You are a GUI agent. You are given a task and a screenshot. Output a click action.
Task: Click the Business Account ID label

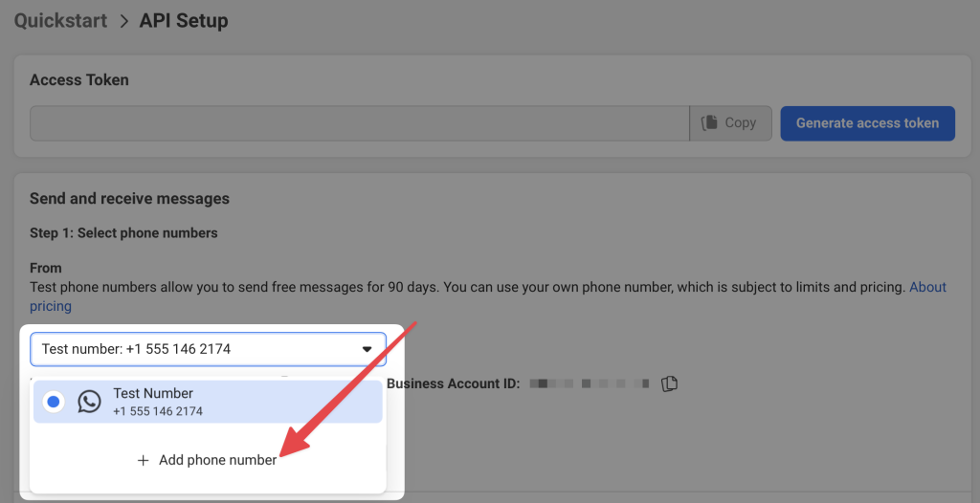[453, 383]
